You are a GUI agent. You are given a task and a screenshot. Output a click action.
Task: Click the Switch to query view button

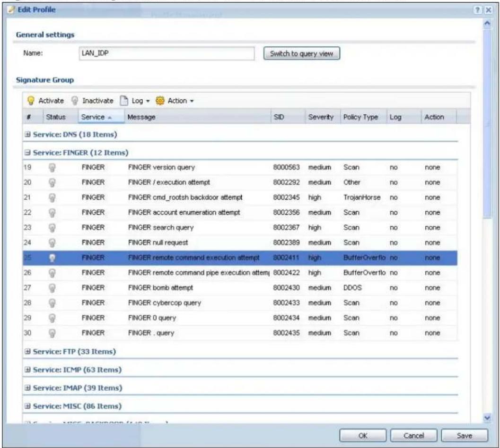302,53
